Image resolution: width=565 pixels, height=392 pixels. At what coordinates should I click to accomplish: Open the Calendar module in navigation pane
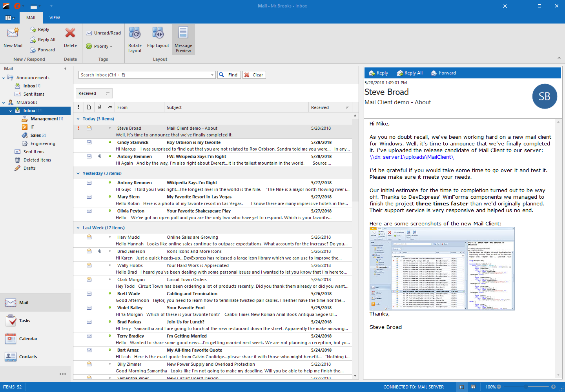point(28,339)
